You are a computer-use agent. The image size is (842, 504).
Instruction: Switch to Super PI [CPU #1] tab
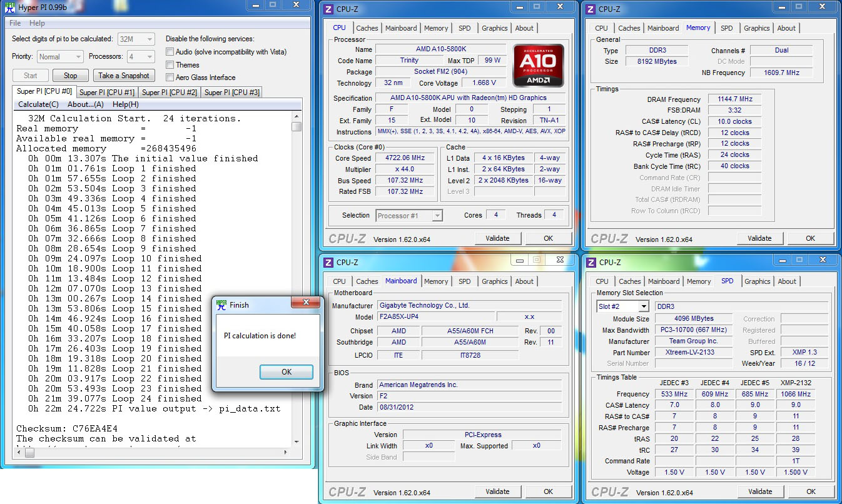pyautogui.click(x=107, y=93)
